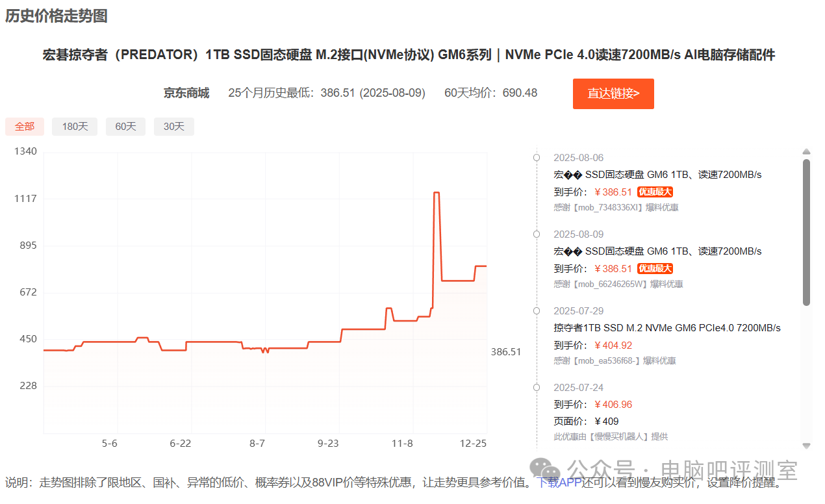Click 优惠最大 badge under 2025-08-06
Image resolution: width=825 pixels, height=504 pixels.
click(x=655, y=192)
